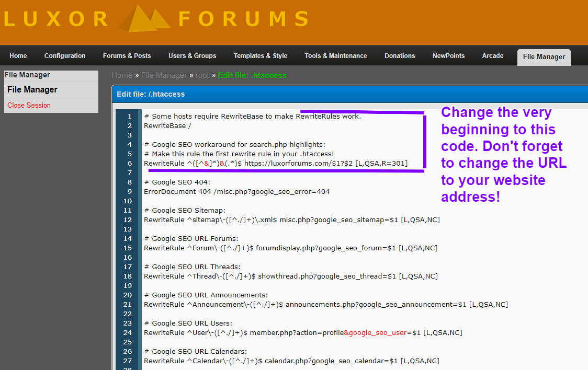Click the '# Google SEO URL Users:' comment

[x=188, y=323]
